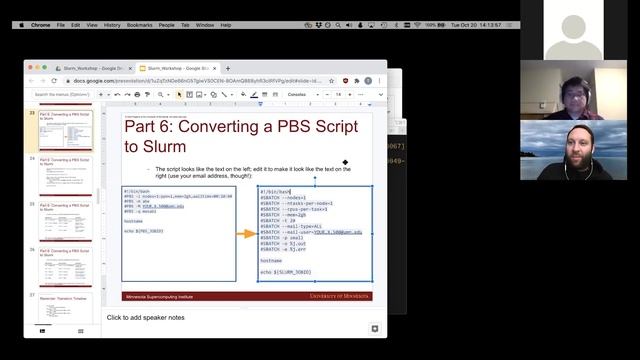Select slide 25 thumbnail in filmstrip

point(66,221)
